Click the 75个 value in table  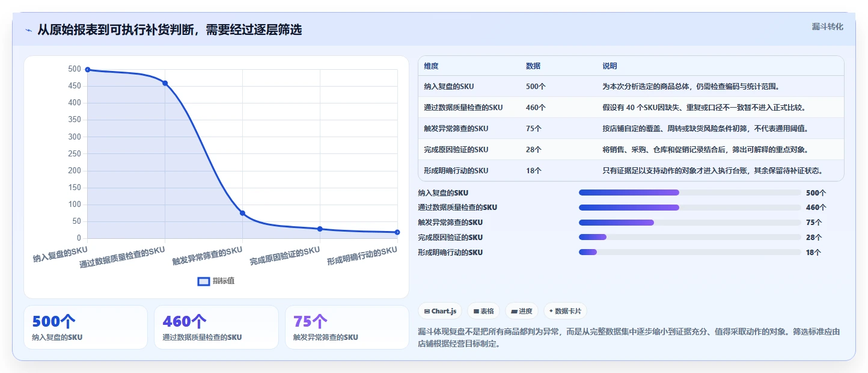pyautogui.click(x=534, y=129)
